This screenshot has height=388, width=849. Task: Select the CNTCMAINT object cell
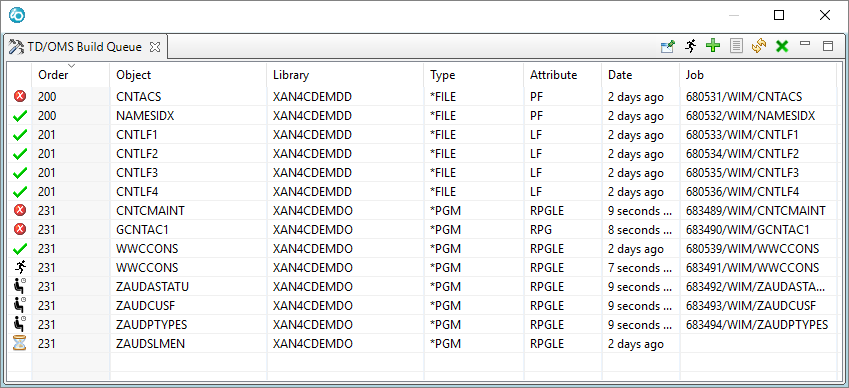tap(188, 211)
